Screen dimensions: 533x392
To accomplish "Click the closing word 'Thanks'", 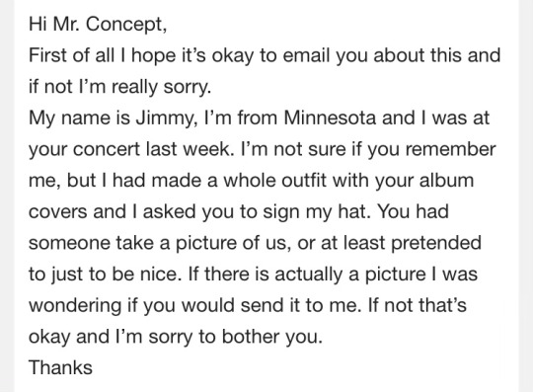I will pos(60,368).
